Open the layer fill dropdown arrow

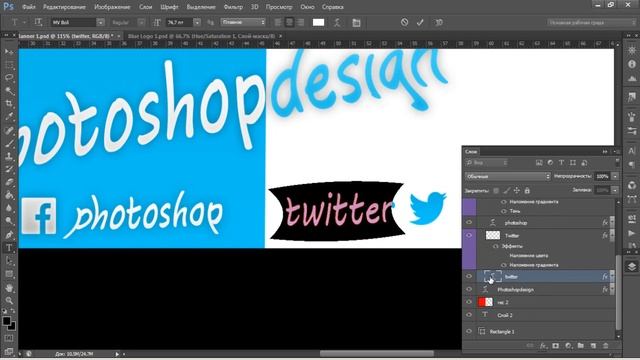coord(615,190)
